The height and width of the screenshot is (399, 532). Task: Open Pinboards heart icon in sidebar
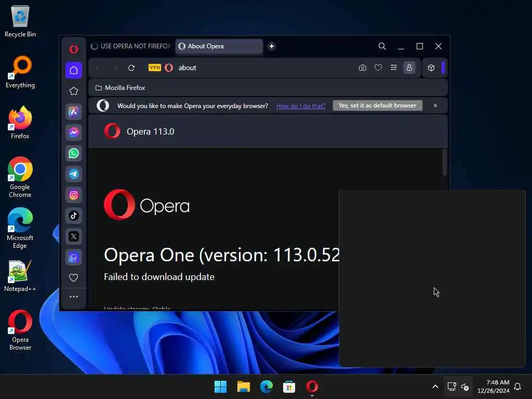coord(74,277)
